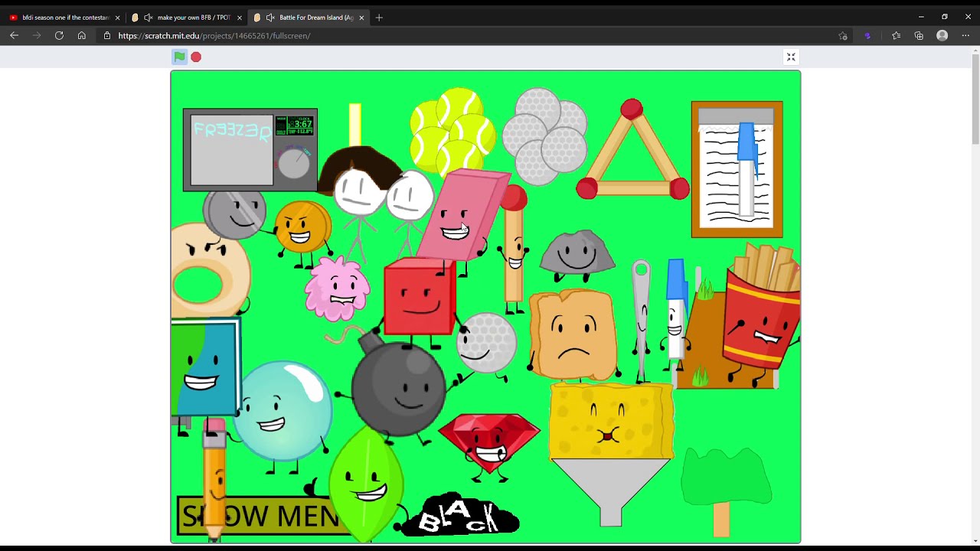Close the 'Battle For Dream Island' tab

pyautogui.click(x=361, y=18)
